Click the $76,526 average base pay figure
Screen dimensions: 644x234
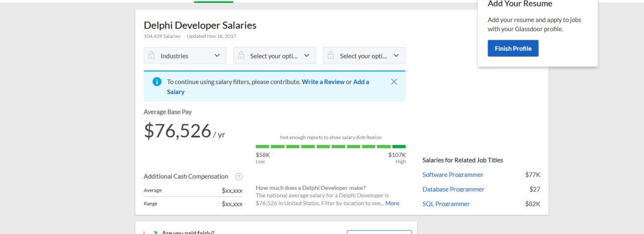(x=178, y=131)
